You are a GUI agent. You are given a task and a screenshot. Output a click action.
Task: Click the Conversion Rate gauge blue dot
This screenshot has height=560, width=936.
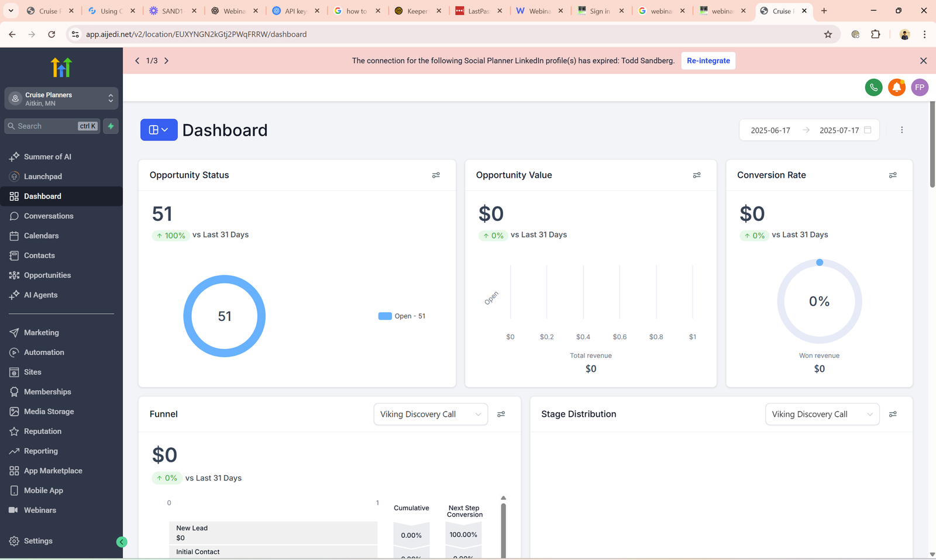point(820,262)
